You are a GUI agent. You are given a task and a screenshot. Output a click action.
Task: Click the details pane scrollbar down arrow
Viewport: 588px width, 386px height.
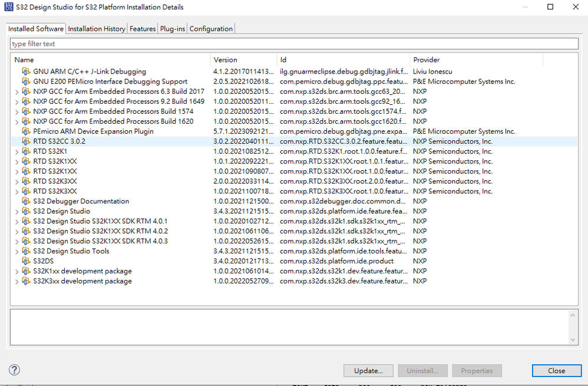573,340
